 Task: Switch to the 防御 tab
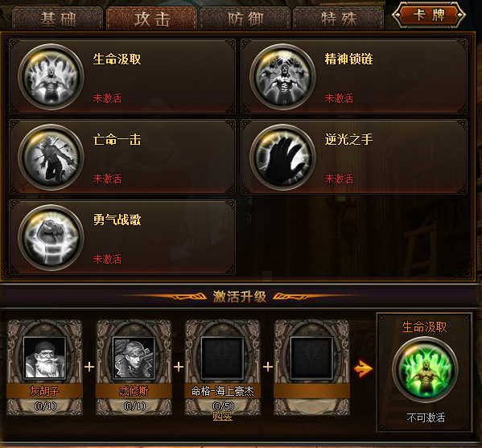pyautogui.click(x=245, y=18)
